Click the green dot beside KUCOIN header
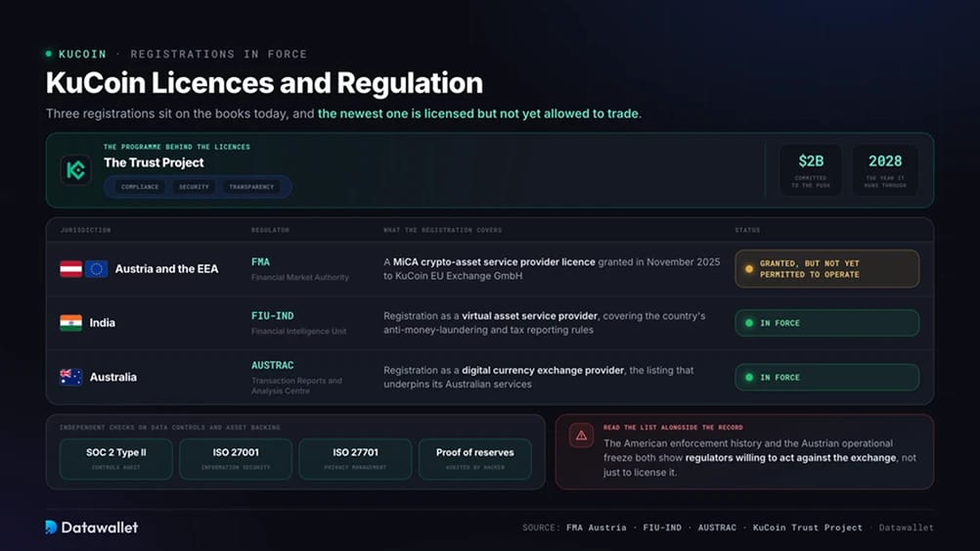Screen dimensions: 980x551 [49, 54]
